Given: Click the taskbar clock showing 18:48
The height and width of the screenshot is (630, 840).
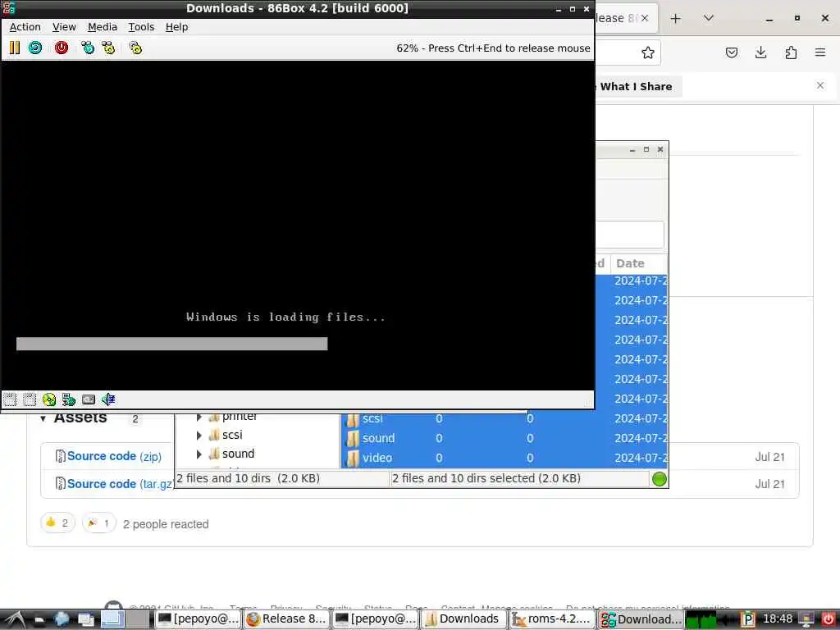Looking at the screenshot, I should click(778, 619).
